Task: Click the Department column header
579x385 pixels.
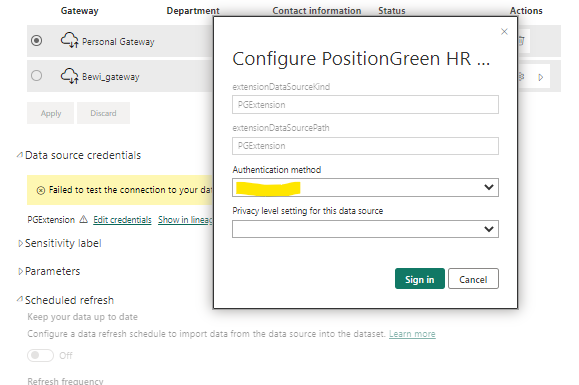Action: [x=193, y=11]
